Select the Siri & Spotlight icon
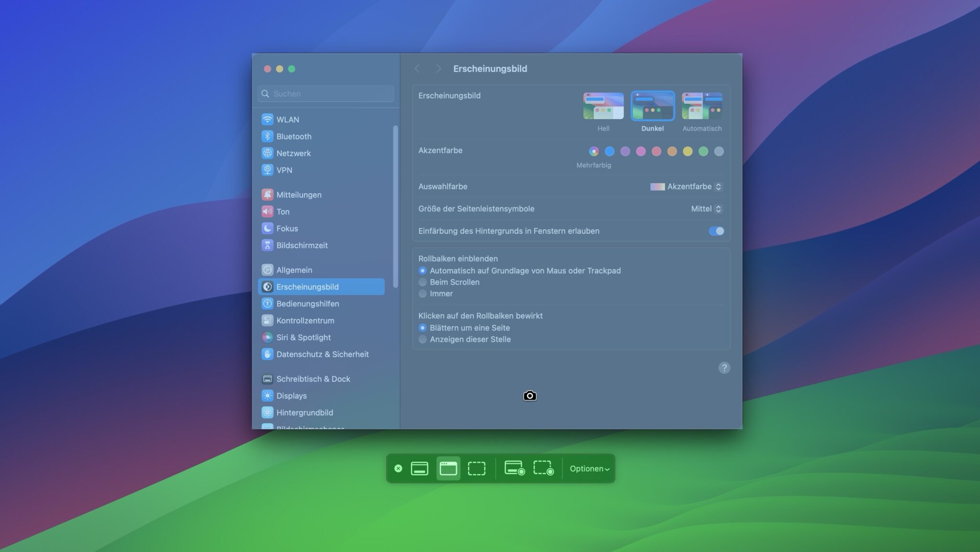This screenshot has height=552, width=980. point(267,338)
